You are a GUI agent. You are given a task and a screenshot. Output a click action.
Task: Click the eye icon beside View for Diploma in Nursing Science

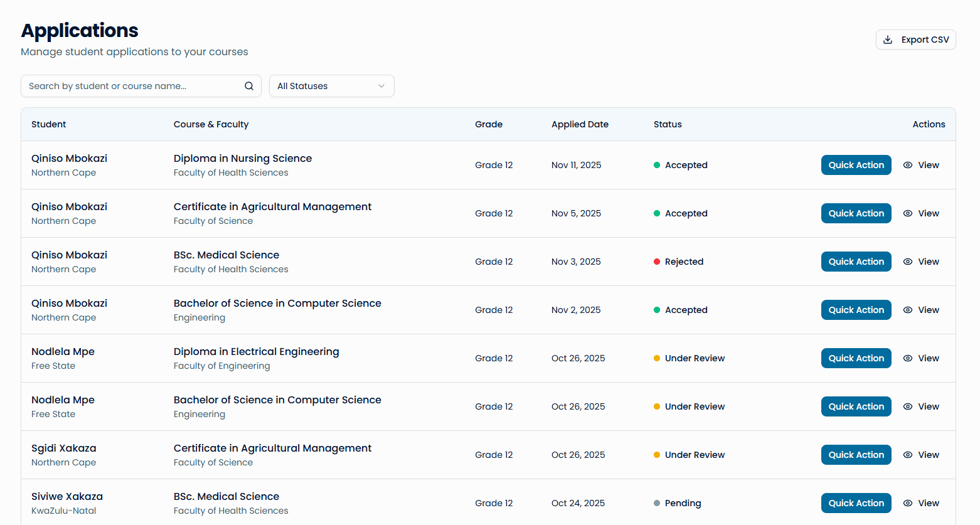click(x=907, y=165)
